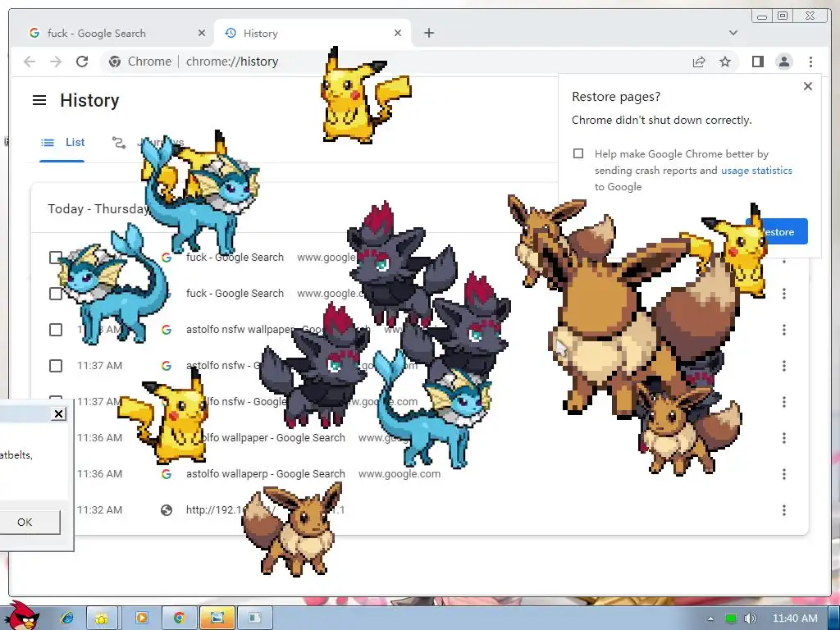This screenshot has width=840, height=630.
Task: Open more actions for the 11:32 AM row
Action: (783, 510)
